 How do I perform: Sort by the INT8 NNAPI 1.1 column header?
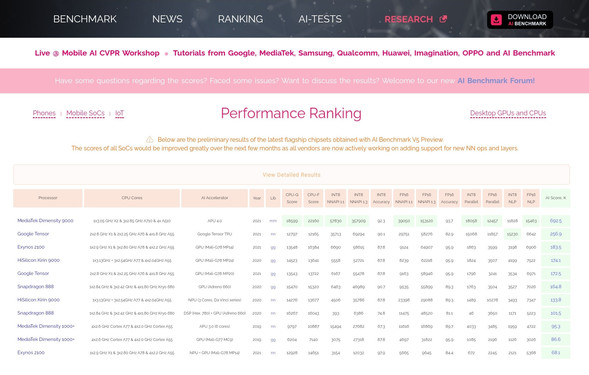tap(335, 198)
